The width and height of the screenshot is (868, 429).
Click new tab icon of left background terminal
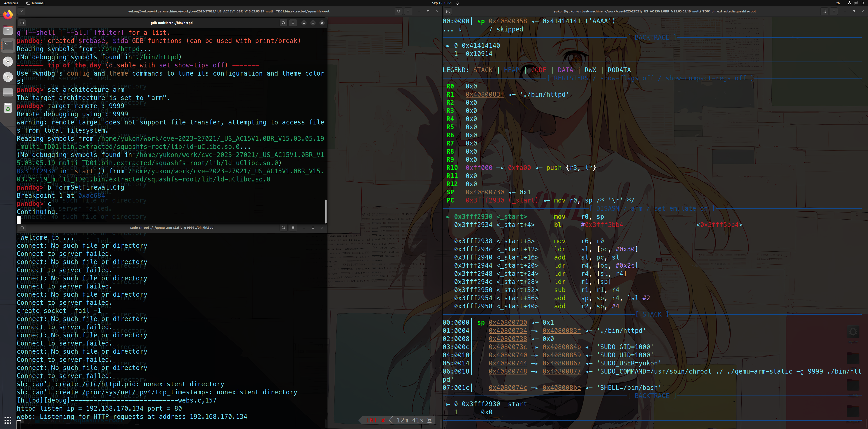pyautogui.click(x=21, y=12)
